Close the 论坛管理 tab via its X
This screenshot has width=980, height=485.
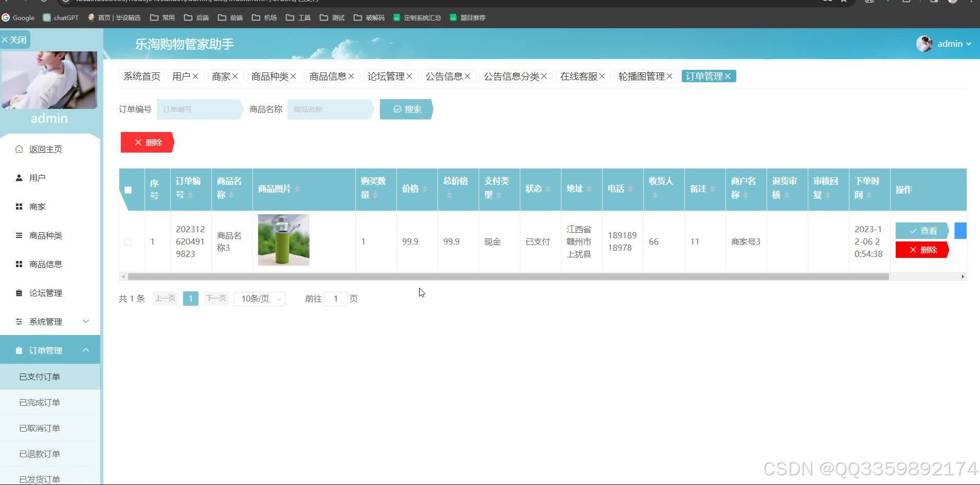(x=409, y=77)
